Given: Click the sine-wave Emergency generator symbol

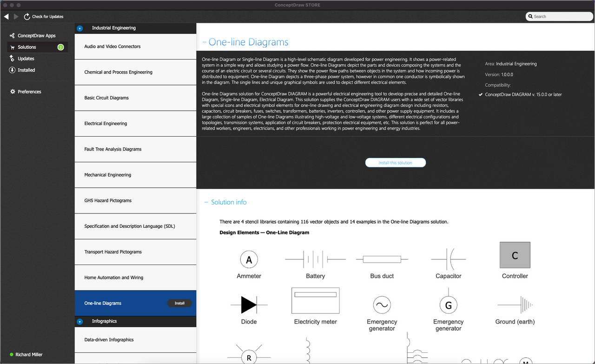Looking at the screenshot, I should tap(382, 305).
